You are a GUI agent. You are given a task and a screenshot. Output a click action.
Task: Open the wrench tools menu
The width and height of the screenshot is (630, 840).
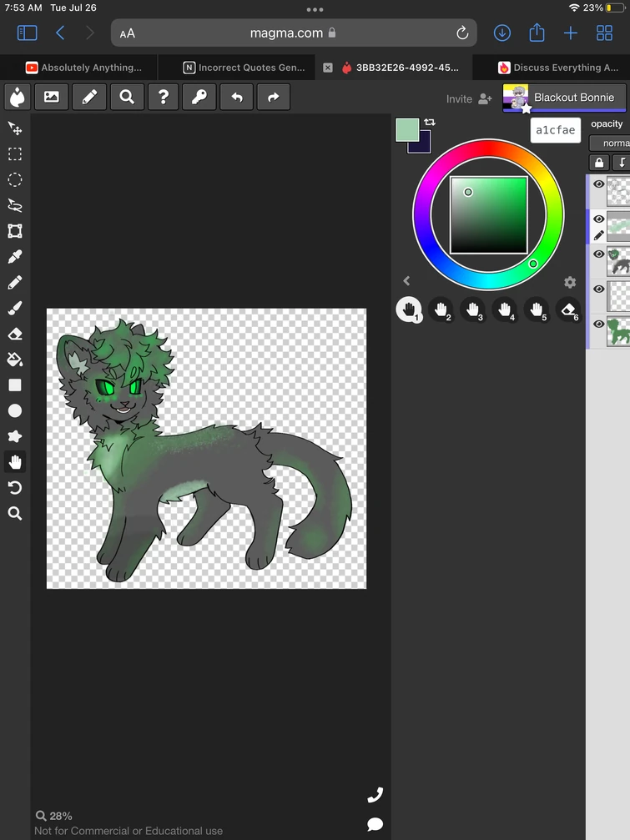(199, 97)
